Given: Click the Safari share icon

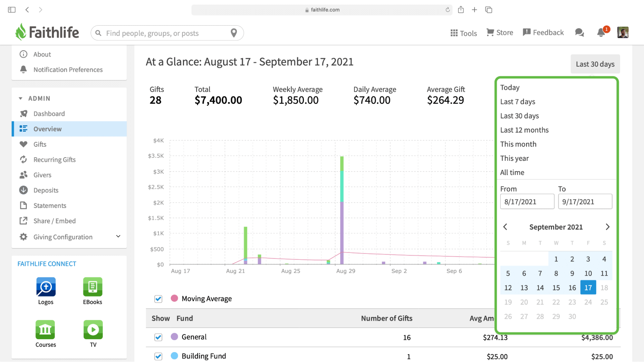Looking at the screenshot, I should tap(461, 10).
